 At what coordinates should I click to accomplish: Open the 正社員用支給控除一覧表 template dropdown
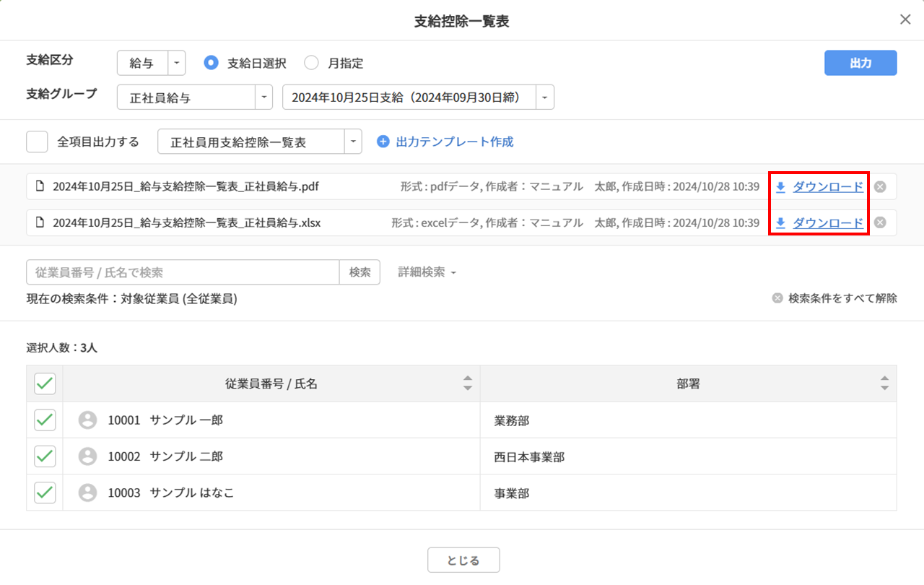(x=353, y=142)
